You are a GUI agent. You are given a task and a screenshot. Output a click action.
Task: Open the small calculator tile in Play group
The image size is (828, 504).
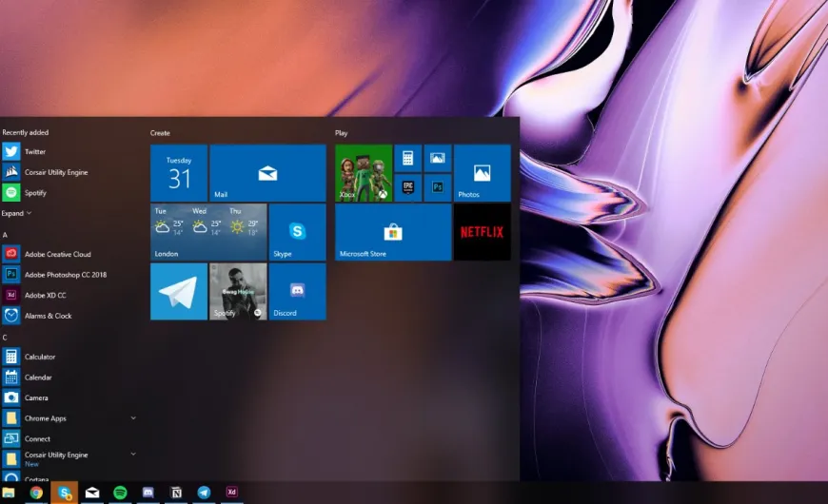pyautogui.click(x=407, y=158)
